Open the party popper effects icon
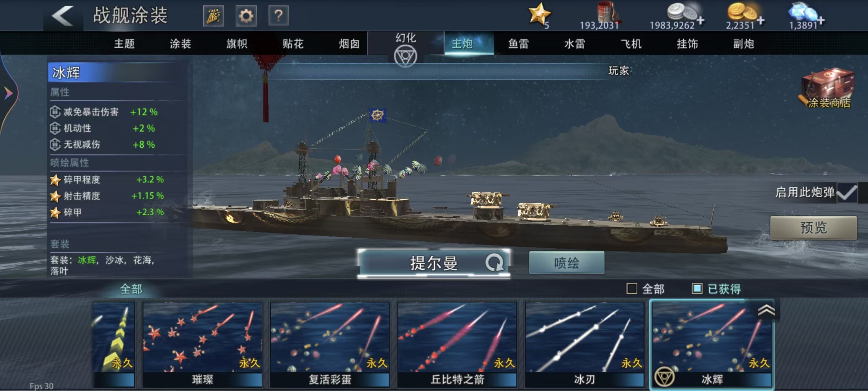This screenshot has height=391, width=868. (x=213, y=16)
